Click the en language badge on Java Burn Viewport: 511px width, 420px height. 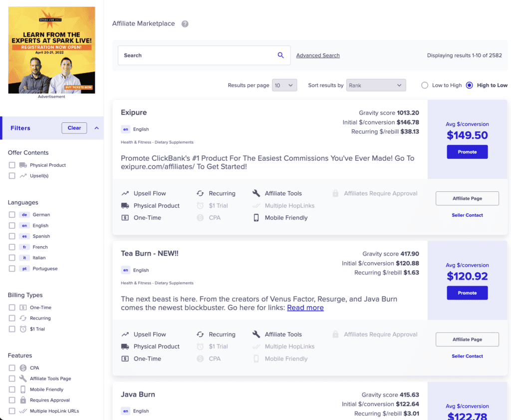point(125,411)
